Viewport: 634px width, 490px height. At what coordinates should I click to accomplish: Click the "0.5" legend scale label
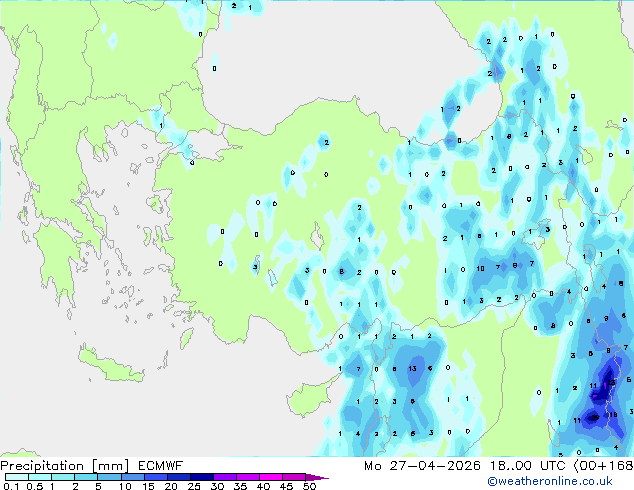click(35, 486)
